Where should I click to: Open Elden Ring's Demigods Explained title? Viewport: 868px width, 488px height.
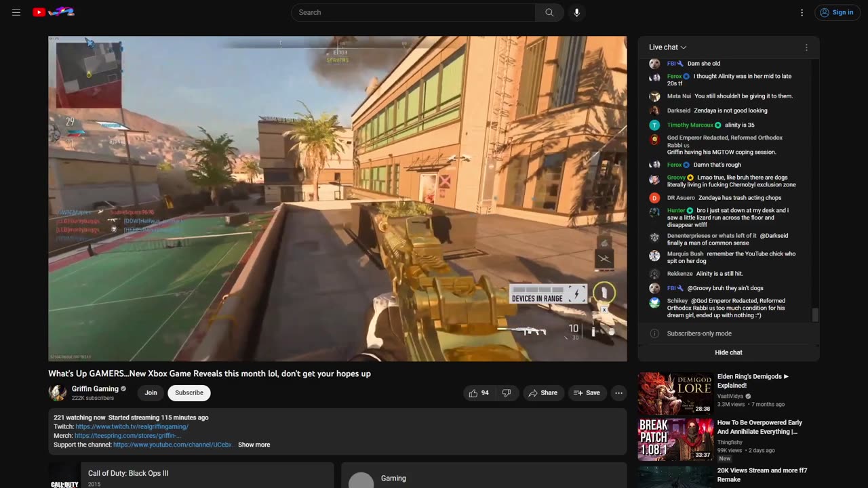753,381
